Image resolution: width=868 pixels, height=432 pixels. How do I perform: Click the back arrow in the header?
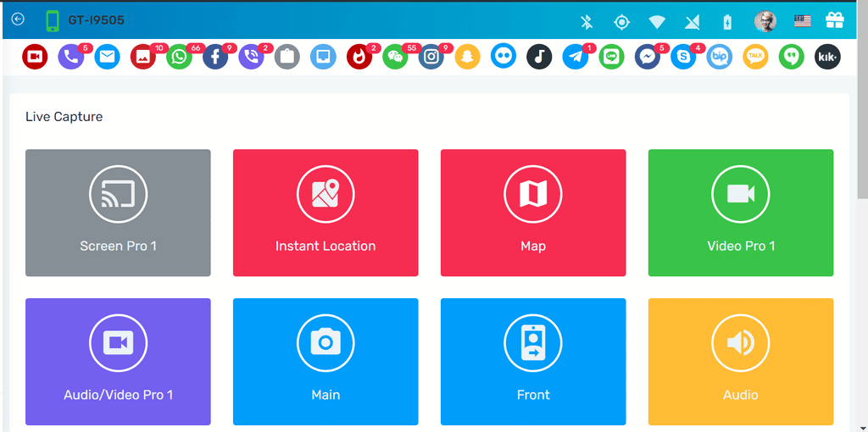click(x=18, y=19)
